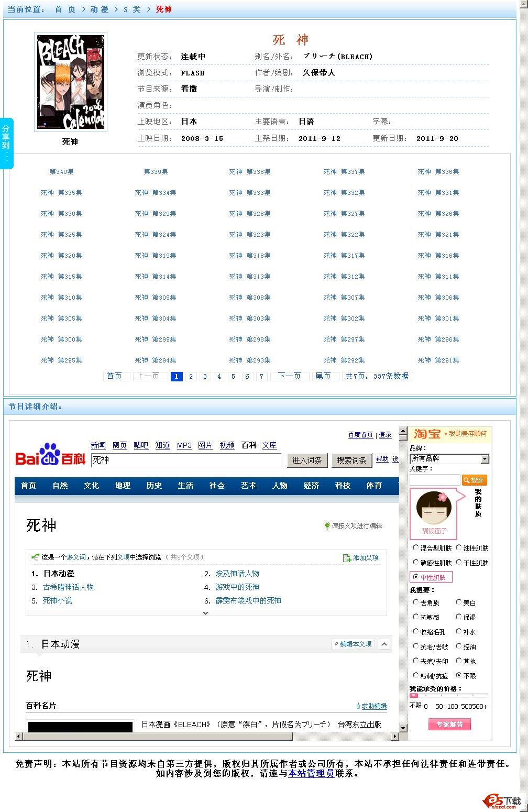The height and width of the screenshot is (812, 528).
Task: Click the 求助编辑 icon link
Action: pyautogui.click(x=371, y=706)
